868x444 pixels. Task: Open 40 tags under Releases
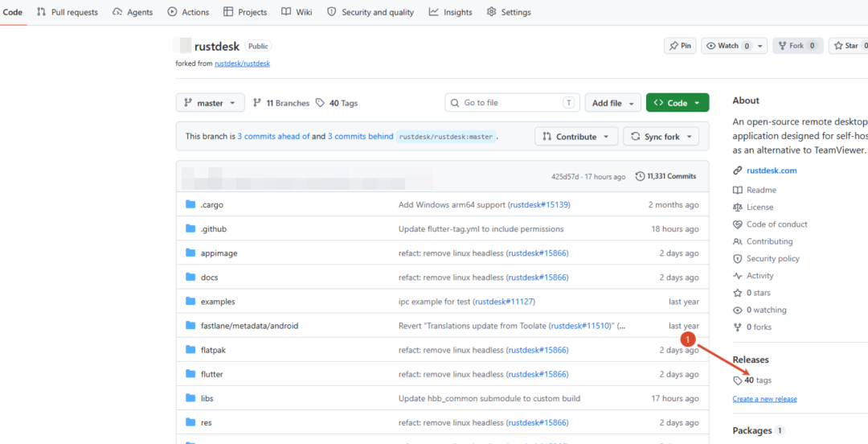click(758, 380)
